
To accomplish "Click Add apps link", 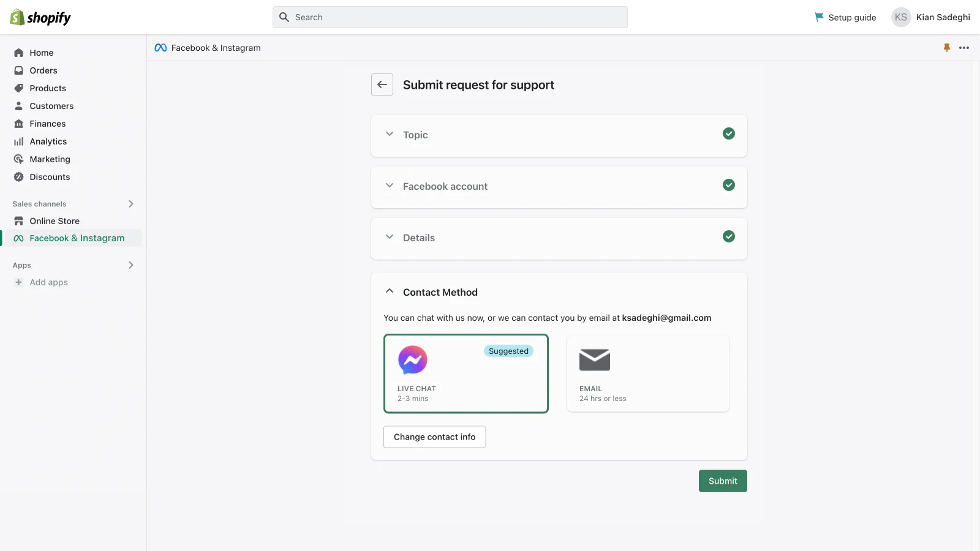I will tap(49, 282).
